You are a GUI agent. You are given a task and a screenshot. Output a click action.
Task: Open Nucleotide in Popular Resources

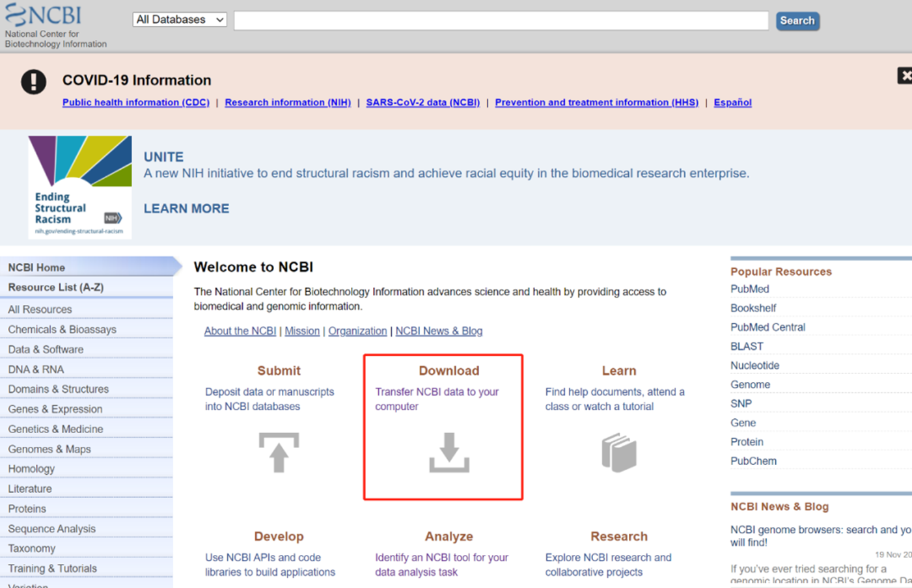click(754, 366)
